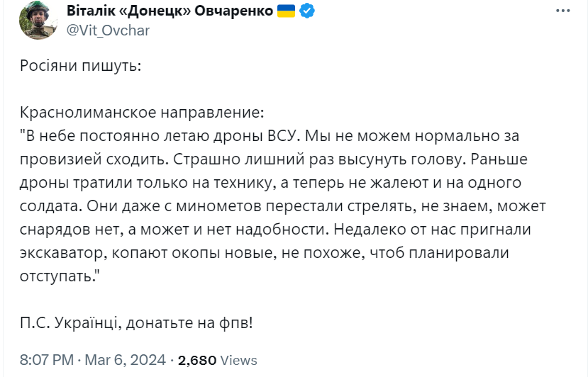Click the "Краснолиманское направление:" heading line
Screen dimensions: 588x377
pyautogui.click(x=142, y=113)
